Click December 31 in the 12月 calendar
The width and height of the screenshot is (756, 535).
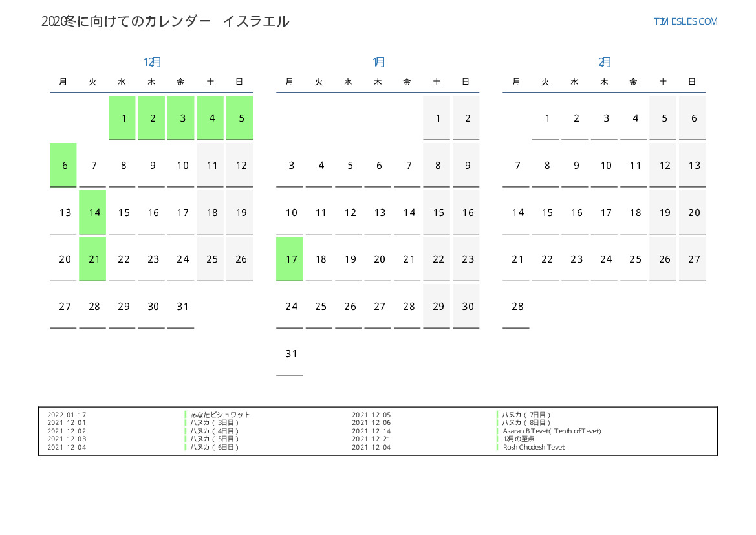point(181,307)
